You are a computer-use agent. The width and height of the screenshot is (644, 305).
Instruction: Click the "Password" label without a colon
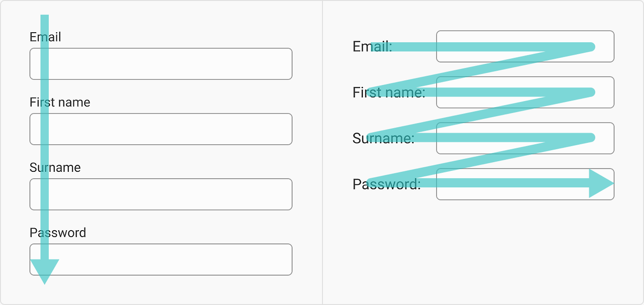click(x=58, y=233)
